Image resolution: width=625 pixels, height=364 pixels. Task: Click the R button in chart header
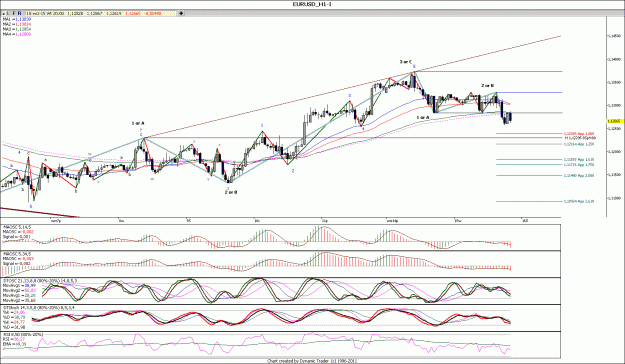click(20, 13)
